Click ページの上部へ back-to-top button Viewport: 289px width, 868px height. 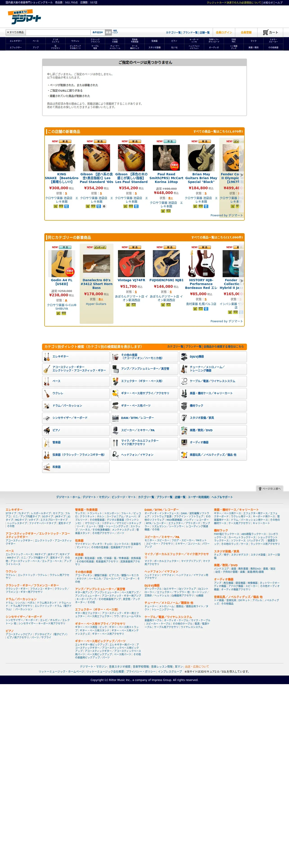pyautogui.click(x=269, y=489)
